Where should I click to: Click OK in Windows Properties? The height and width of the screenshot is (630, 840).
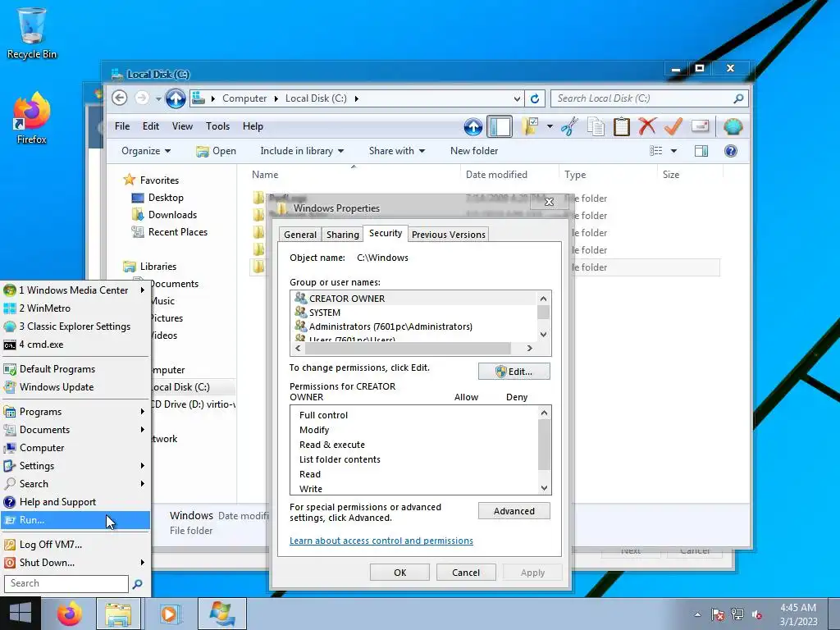coord(399,572)
